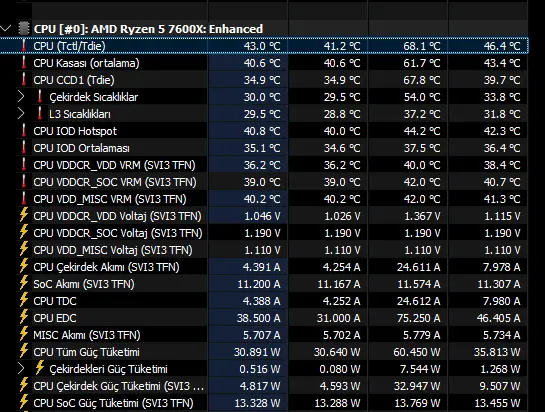
Task: Click the 68.1 °C maximum value for Tctl/Tdie
Action: point(422,46)
